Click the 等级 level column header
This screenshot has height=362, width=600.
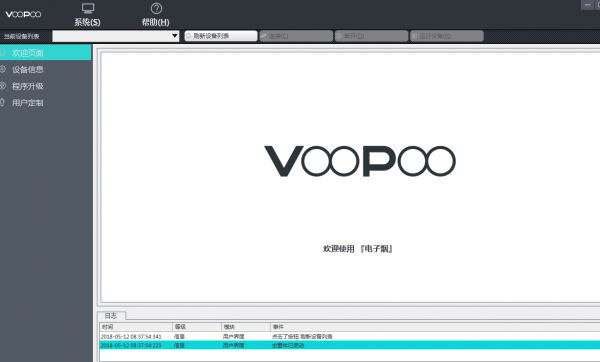click(x=197, y=327)
